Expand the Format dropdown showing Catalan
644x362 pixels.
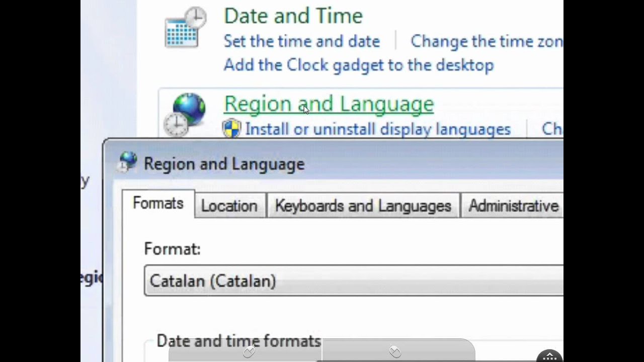(353, 281)
